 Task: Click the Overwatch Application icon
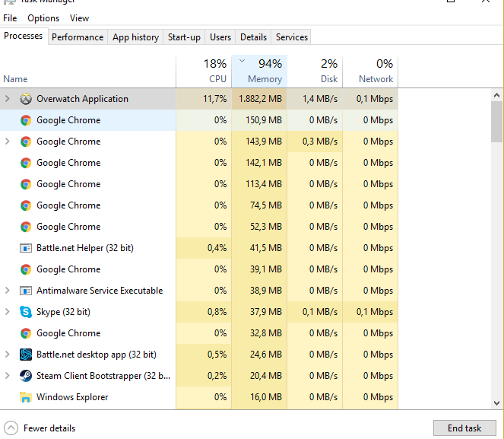(x=25, y=99)
